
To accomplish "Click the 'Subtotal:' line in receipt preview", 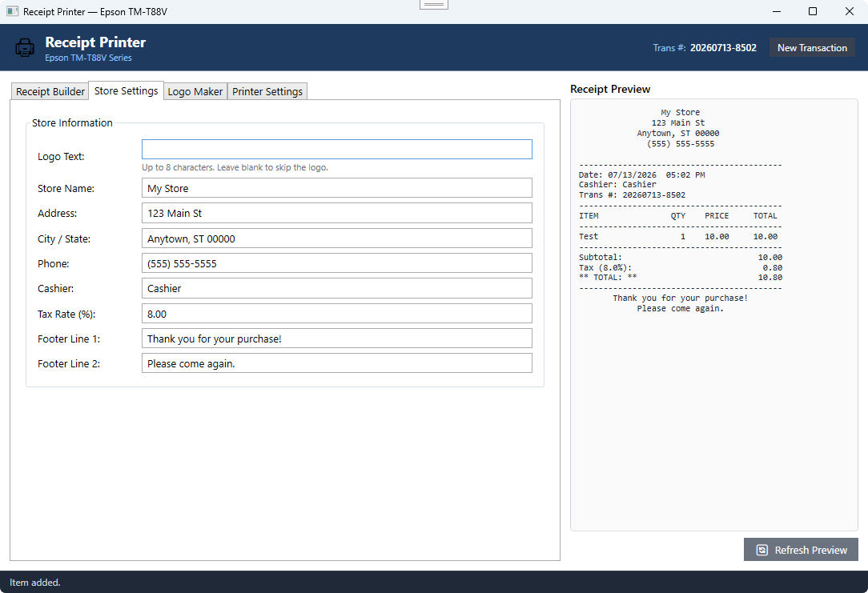I will [681, 257].
